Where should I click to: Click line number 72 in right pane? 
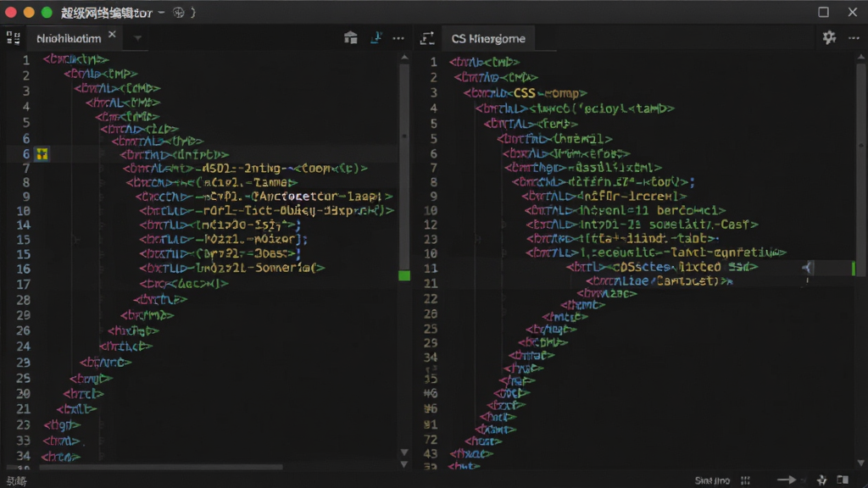(431, 440)
